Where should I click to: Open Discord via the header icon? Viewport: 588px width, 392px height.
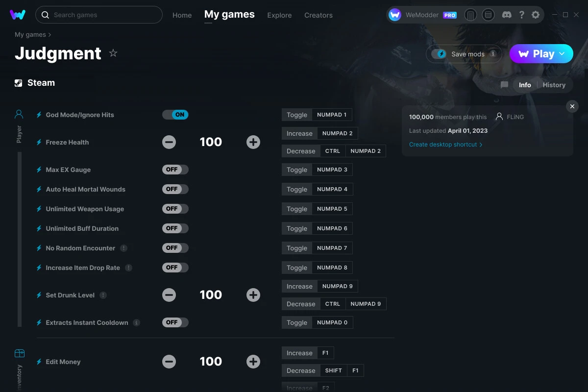point(507,15)
